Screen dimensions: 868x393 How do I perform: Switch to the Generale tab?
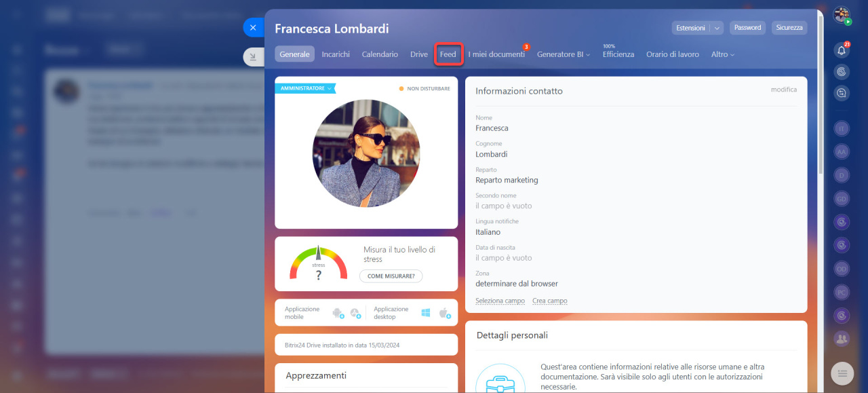click(x=294, y=54)
